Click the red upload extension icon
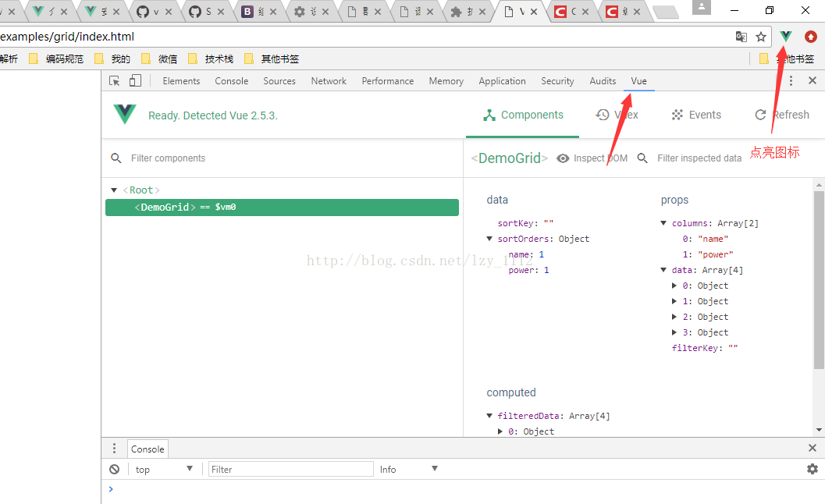This screenshot has width=825, height=504. tap(811, 37)
